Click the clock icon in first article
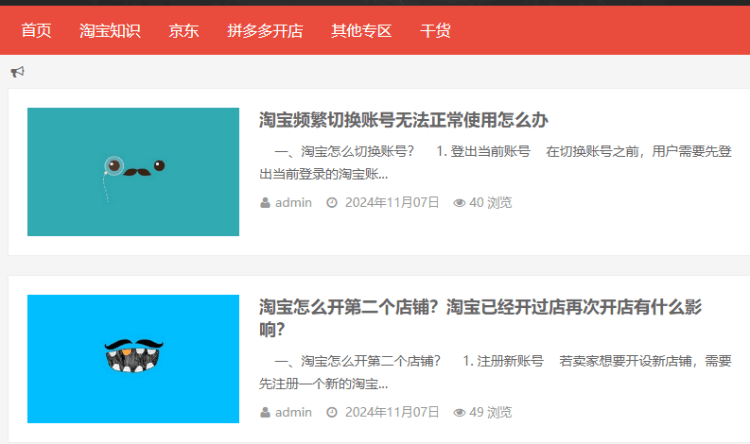This screenshot has height=444, width=750. click(332, 203)
